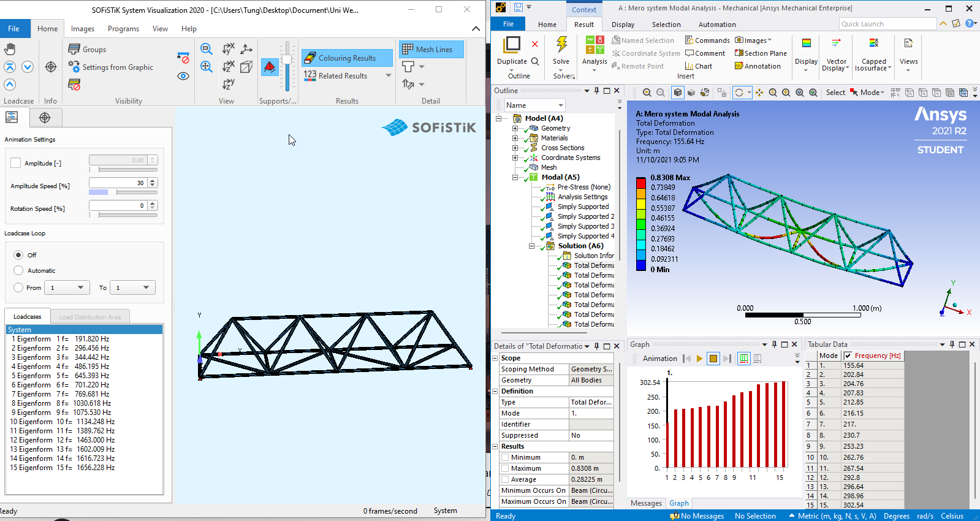Select Automatic loadcase loop option

pos(18,270)
